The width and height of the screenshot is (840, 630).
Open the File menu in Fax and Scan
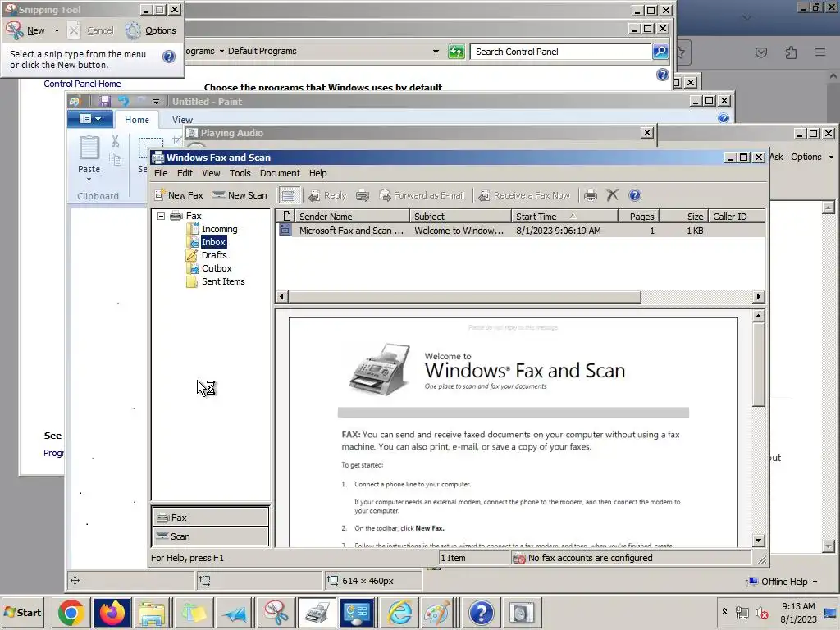[x=161, y=173]
